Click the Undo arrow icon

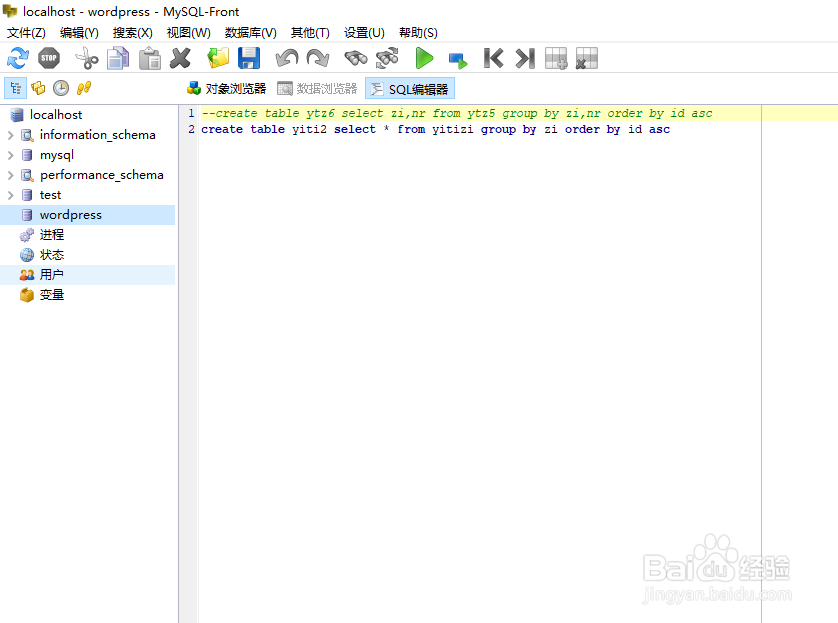pyautogui.click(x=287, y=58)
